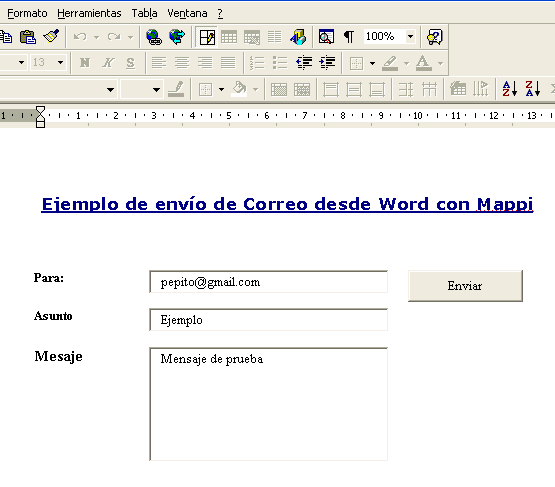Toggle bulleted list formatting
Screen dimensions: 555x487
tap(280, 63)
